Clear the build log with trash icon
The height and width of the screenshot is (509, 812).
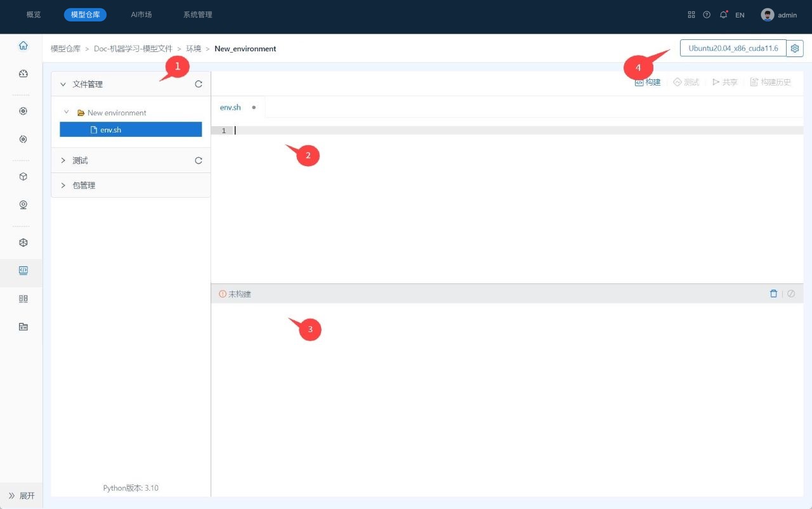tap(773, 294)
